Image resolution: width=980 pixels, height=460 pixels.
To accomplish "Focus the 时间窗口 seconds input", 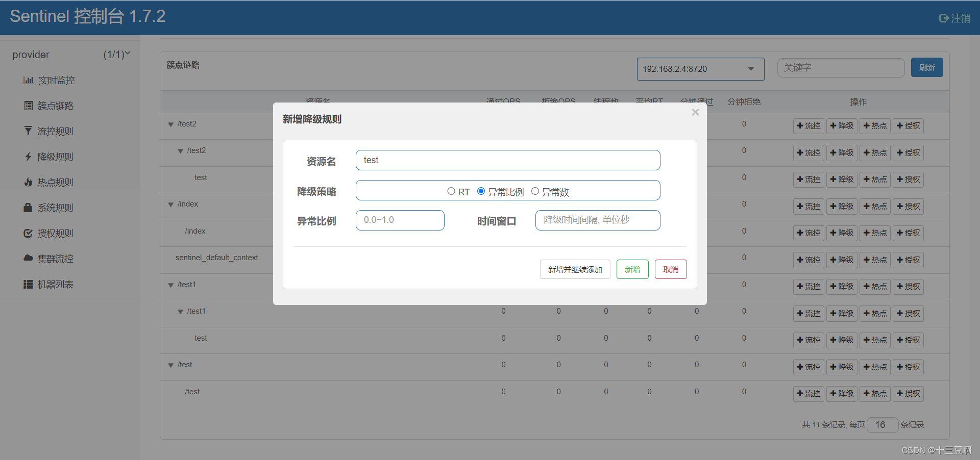I will point(598,220).
